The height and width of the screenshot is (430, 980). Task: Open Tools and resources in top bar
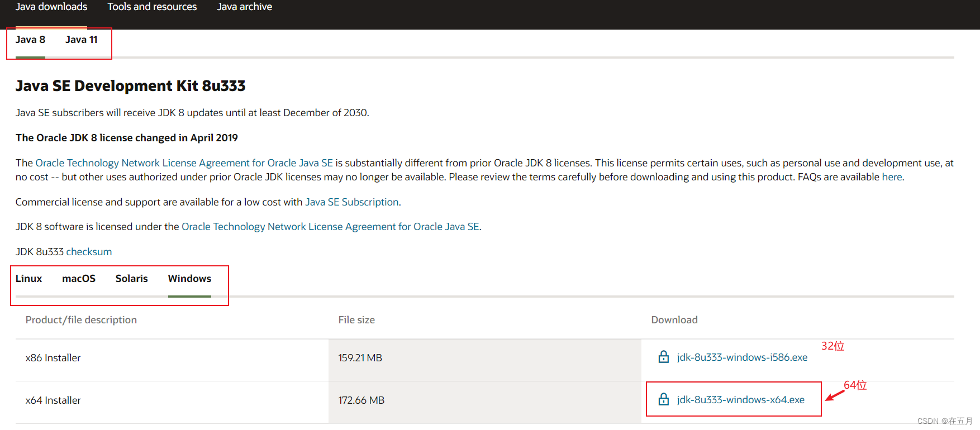tap(152, 7)
